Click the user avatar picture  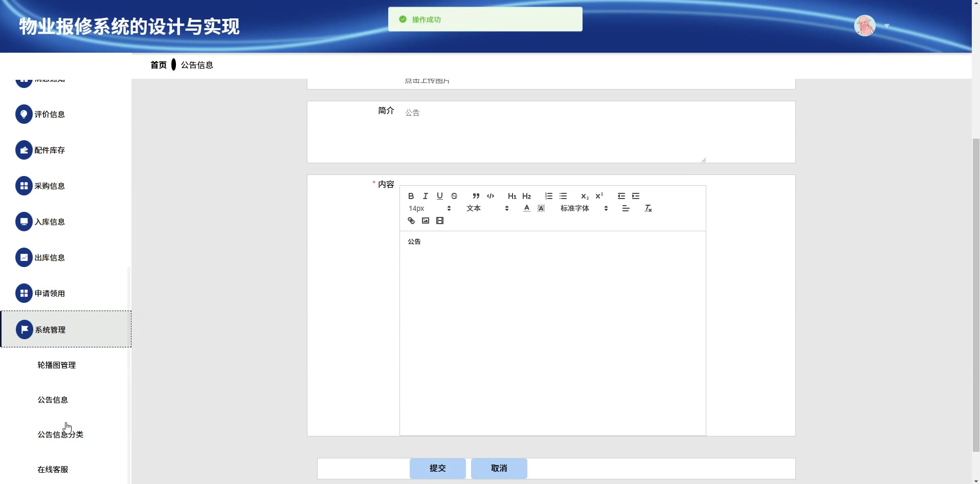[865, 26]
